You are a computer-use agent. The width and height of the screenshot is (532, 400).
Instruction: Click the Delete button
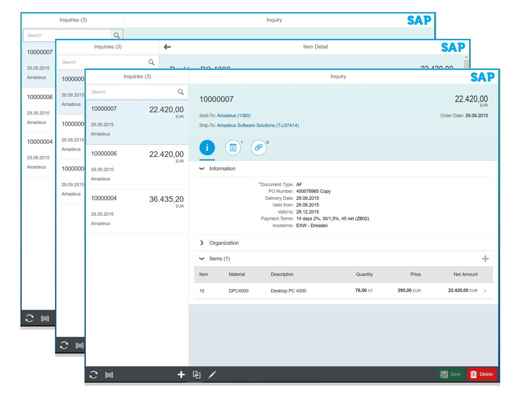(x=482, y=374)
